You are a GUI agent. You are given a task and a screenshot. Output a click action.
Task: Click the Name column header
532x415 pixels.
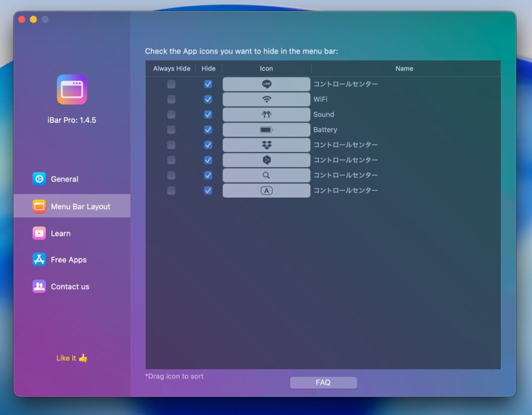(404, 69)
